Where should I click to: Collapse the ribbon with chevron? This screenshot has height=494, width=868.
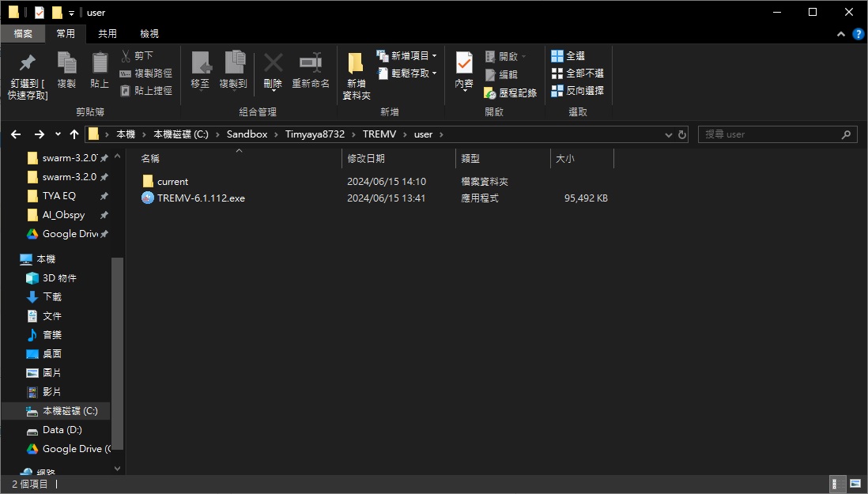click(x=841, y=34)
